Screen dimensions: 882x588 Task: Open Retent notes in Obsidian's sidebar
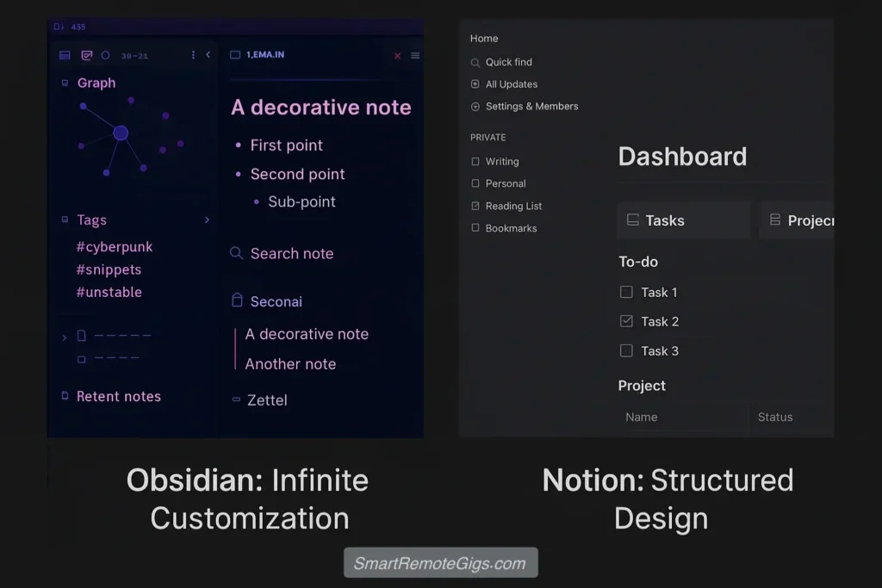pos(119,396)
